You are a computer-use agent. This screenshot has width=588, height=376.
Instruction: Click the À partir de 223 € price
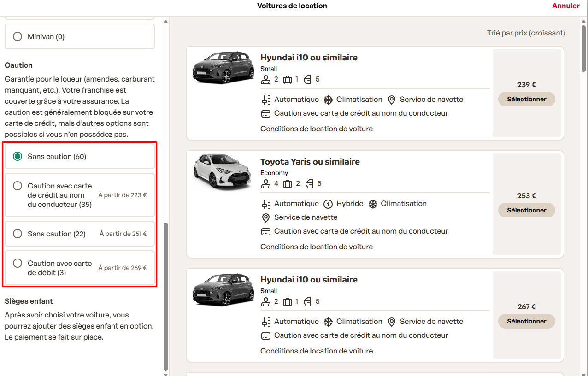pos(123,195)
